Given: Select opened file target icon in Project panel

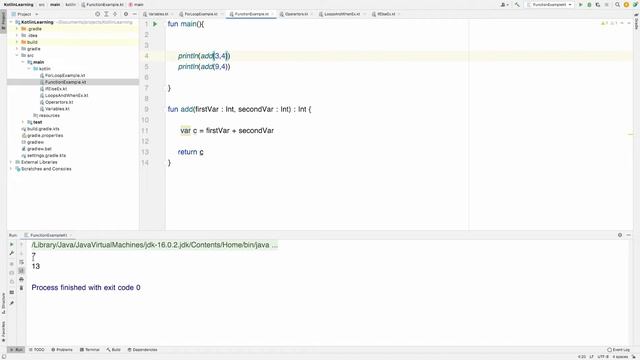Looking at the screenshot, I should [97, 14].
